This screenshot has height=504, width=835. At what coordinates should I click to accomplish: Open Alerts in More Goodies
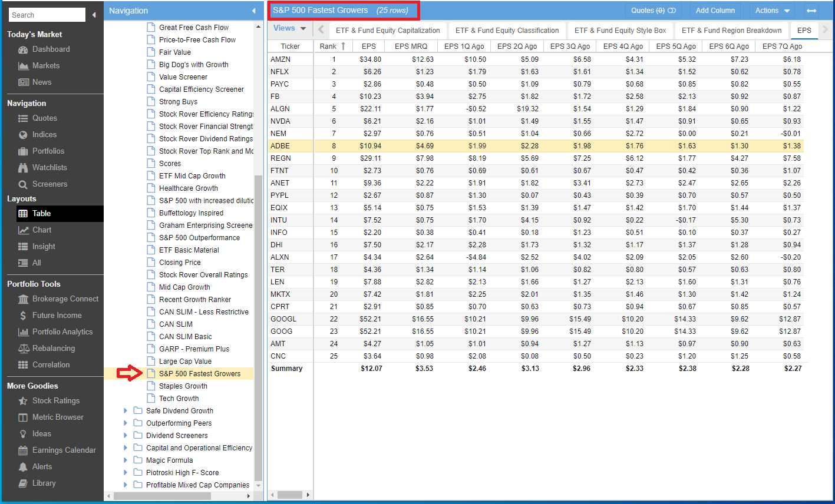click(x=35, y=467)
